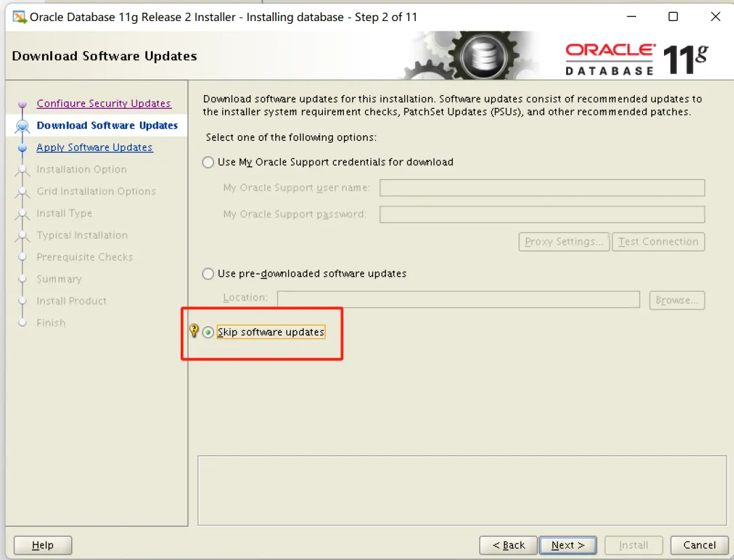Select Use pre-downloaded software updates option
The height and width of the screenshot is (560, 734).
click(208, 274)
